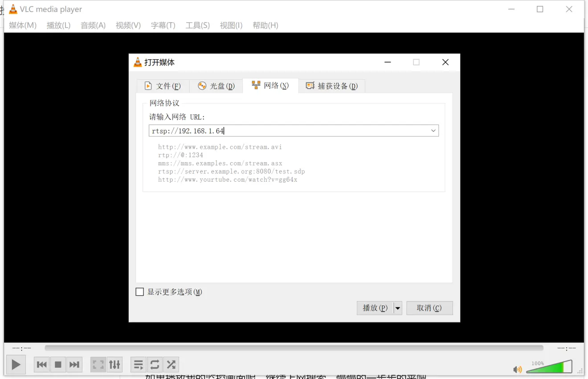Open the 音频(A) menu
Screen dimensions: 588x379
[x=93, y=25]
